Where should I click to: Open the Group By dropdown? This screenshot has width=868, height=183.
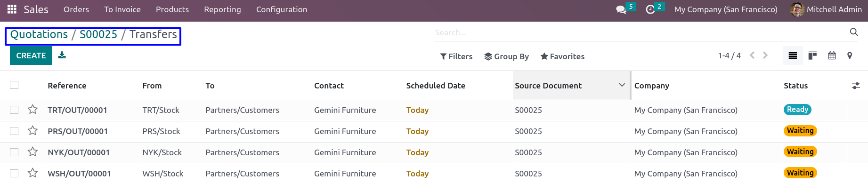pos(507,56)
